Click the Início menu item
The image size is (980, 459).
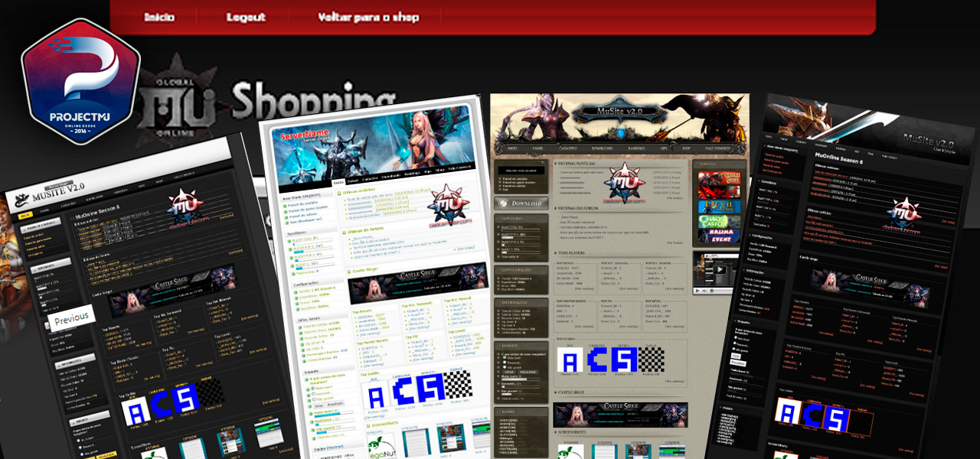click(x=159, y=17)
